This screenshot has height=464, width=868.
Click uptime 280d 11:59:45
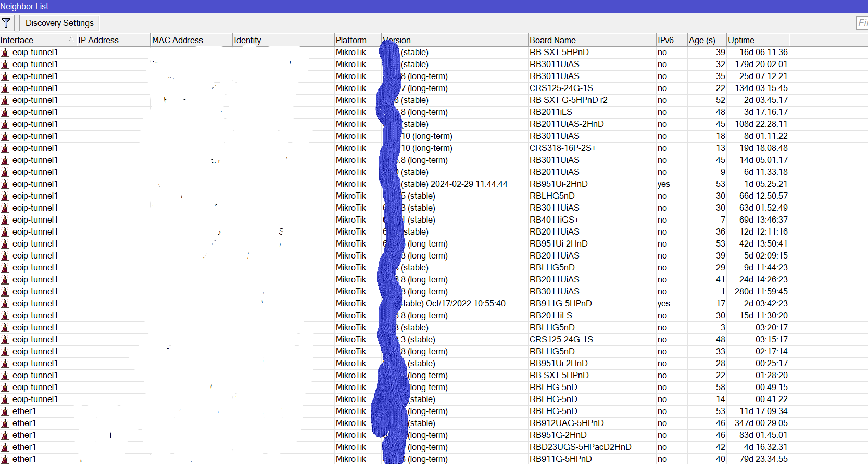(x=761, y=291)
